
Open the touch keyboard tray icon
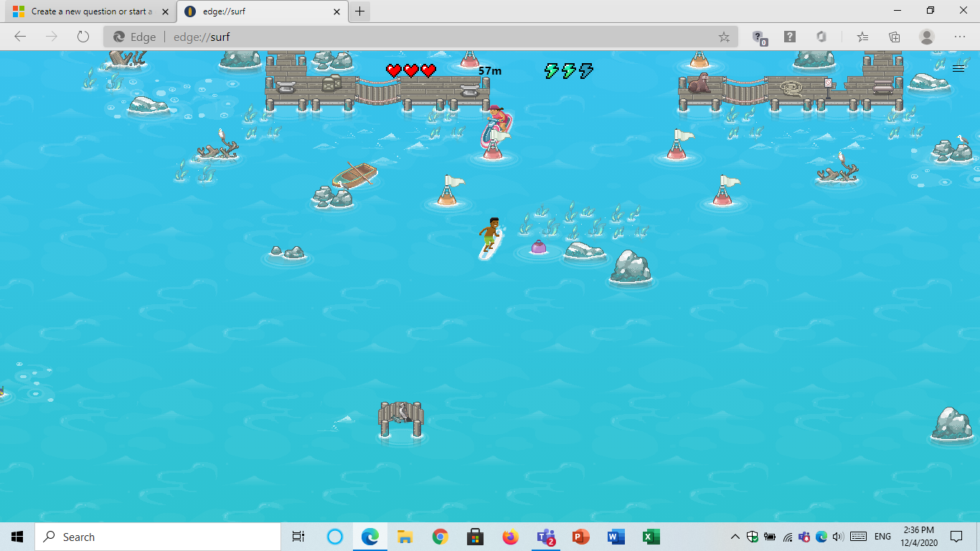pyautogui.click(x=858, y=537)
